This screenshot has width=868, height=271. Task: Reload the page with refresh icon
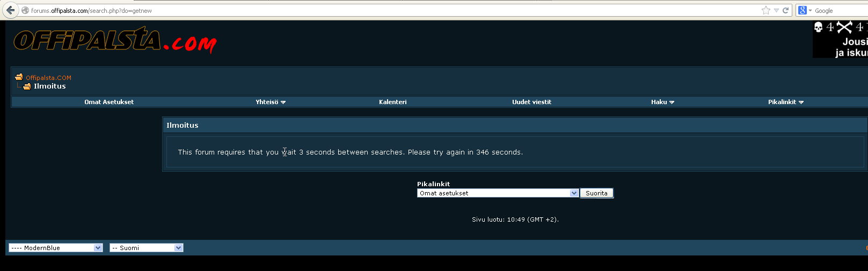point(786,10)
